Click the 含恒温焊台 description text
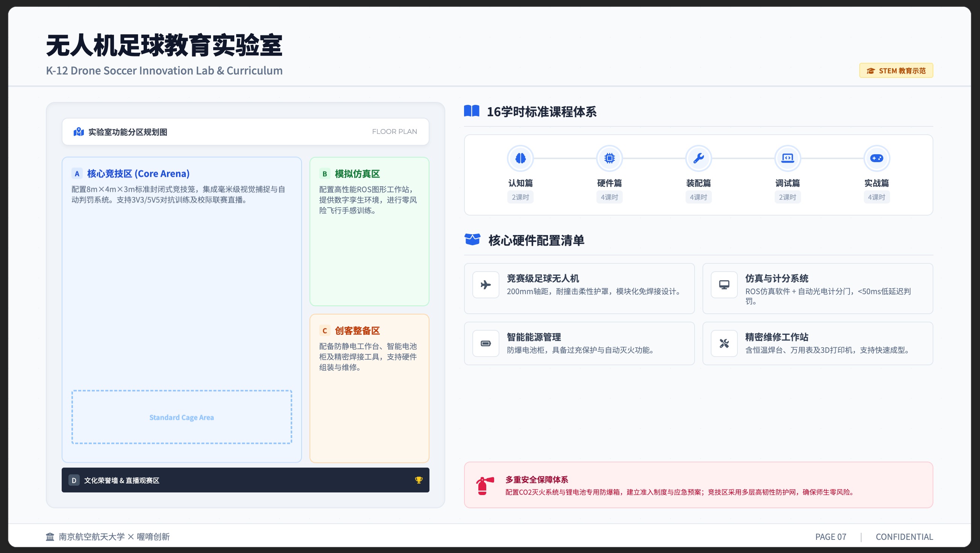Image resolution: width=980 pixels, height=553 pixels. click(828, 350)
